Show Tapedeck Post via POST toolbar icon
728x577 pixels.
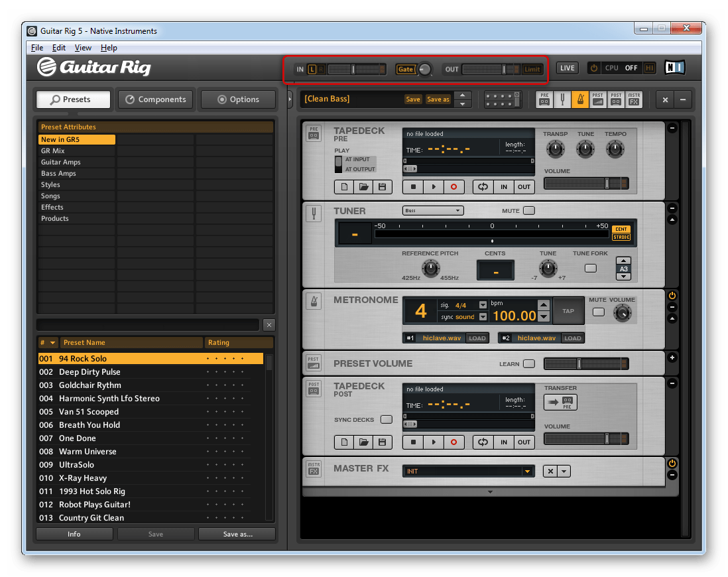tap(616, 99)
